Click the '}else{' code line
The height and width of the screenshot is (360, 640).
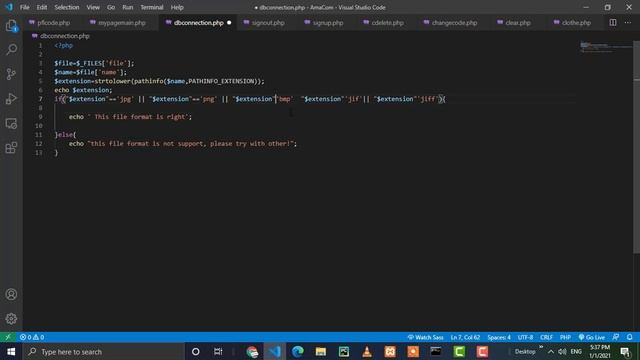click(x=65, y=135)
